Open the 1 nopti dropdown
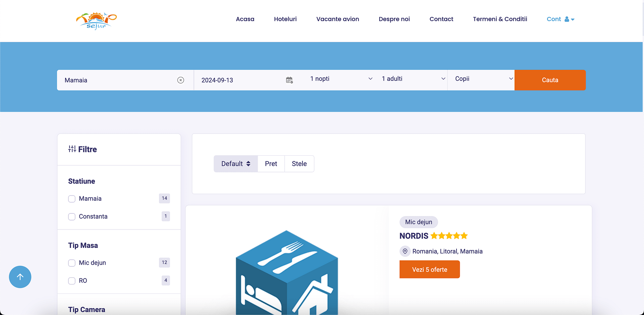The height and width of the screenshot is (315, 644). pos(340,78)
